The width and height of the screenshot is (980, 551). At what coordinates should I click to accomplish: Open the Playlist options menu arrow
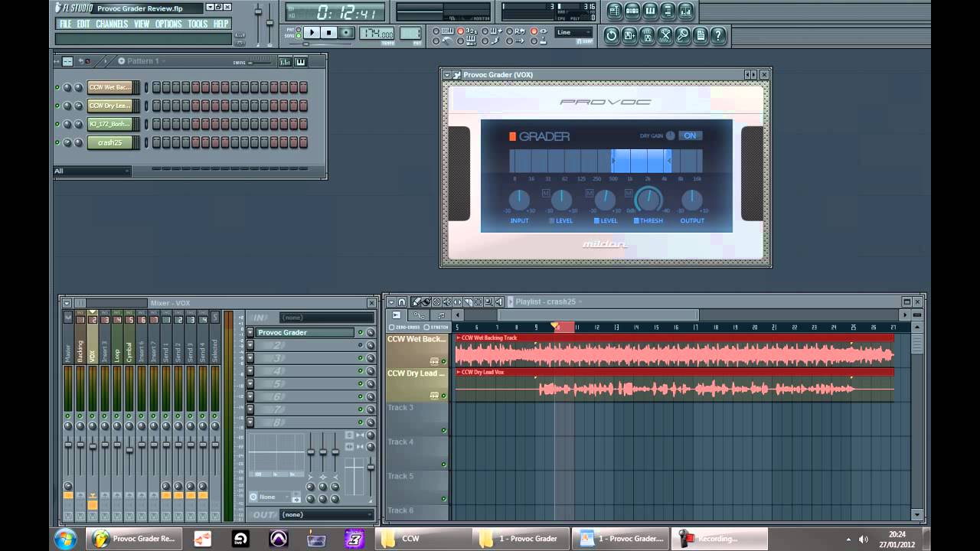point(391,302)
